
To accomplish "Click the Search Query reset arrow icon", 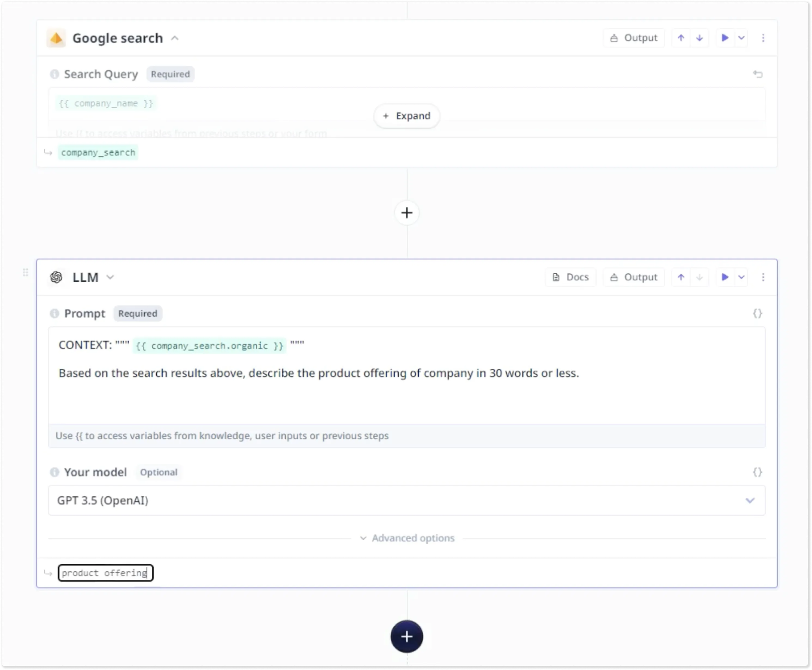I will pyautogui.click(x=758, y=74).
